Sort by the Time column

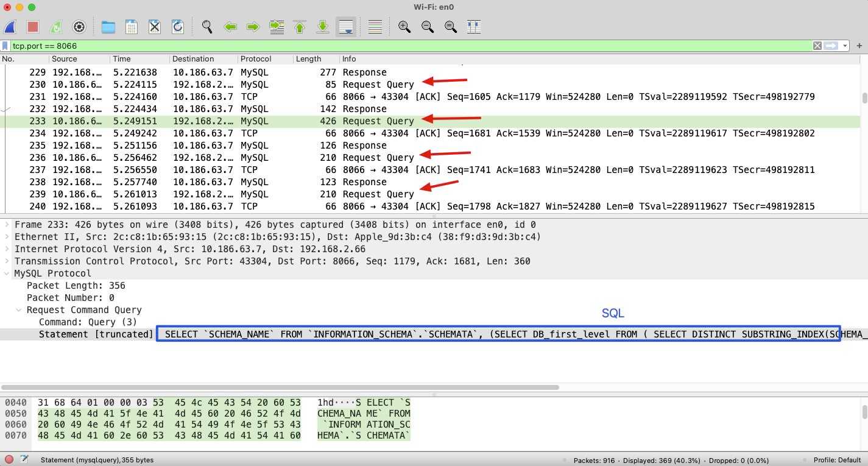click(x=139, y=59)
